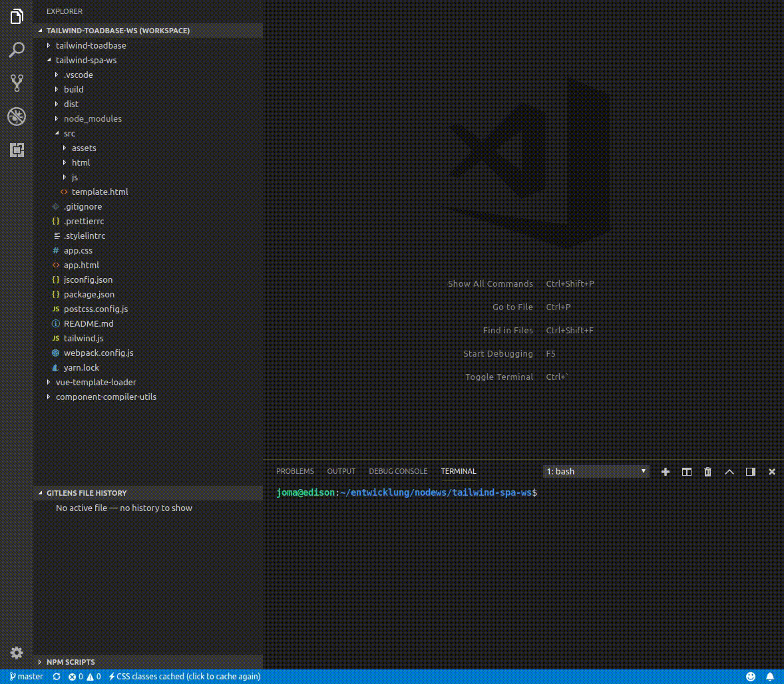Open the Source Control view
This screenshot has height=684, width=784.
(17, 83)
